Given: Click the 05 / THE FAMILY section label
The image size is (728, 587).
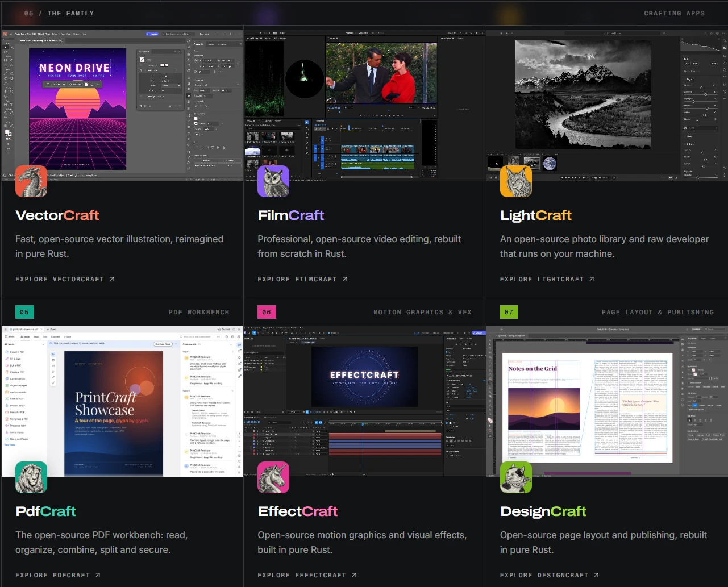Looking at the screenshot, I should 59,13.
